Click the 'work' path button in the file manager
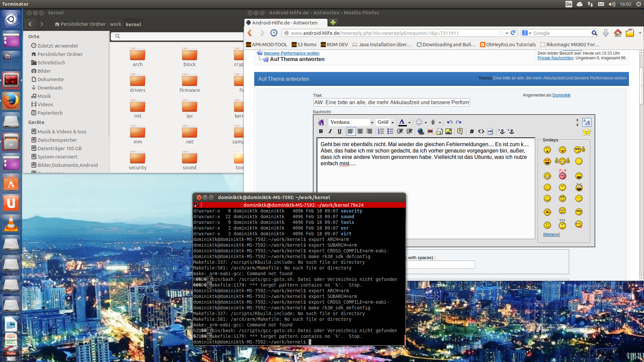The image size is (644, 362). point(116,24)
